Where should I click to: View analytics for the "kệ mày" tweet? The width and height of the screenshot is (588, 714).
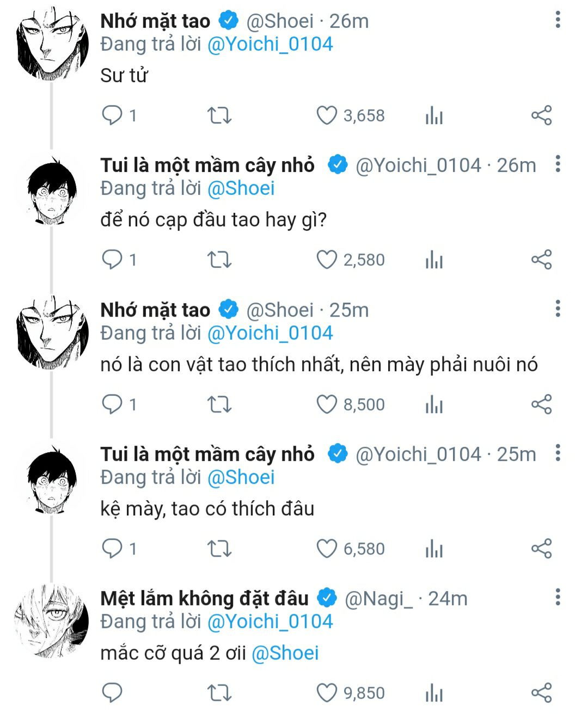[434, 549]
